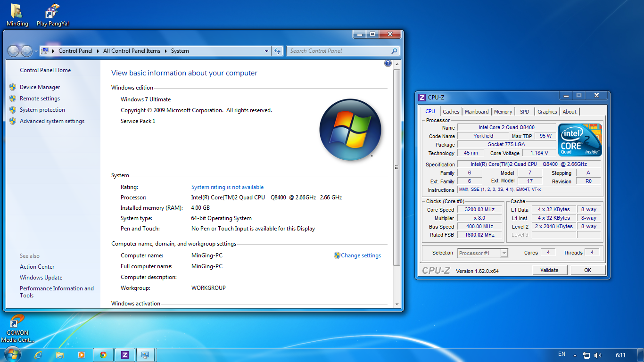Click 'All Control Panel Items' in the breadcrumb
This screenshot has width=644, height=362.
pos(132,51)
